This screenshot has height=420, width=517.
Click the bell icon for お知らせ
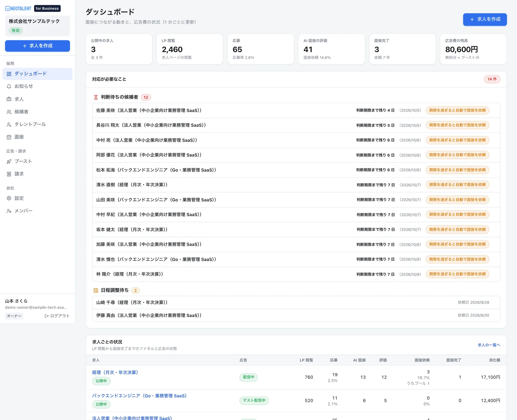[9, 87]
